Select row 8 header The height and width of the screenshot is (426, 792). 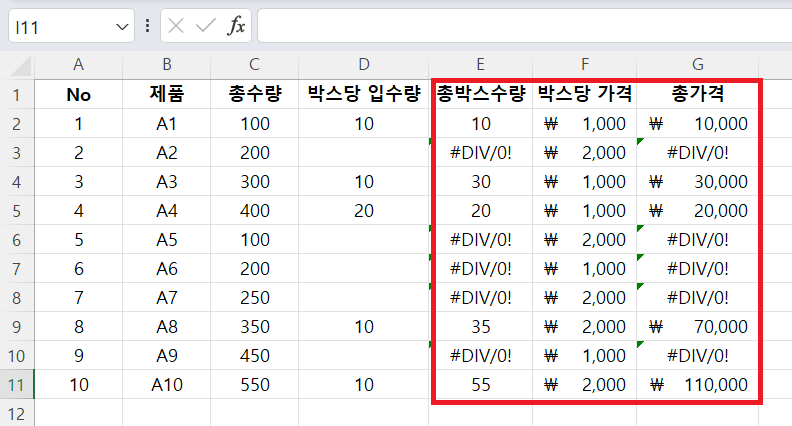pos(17,298)
